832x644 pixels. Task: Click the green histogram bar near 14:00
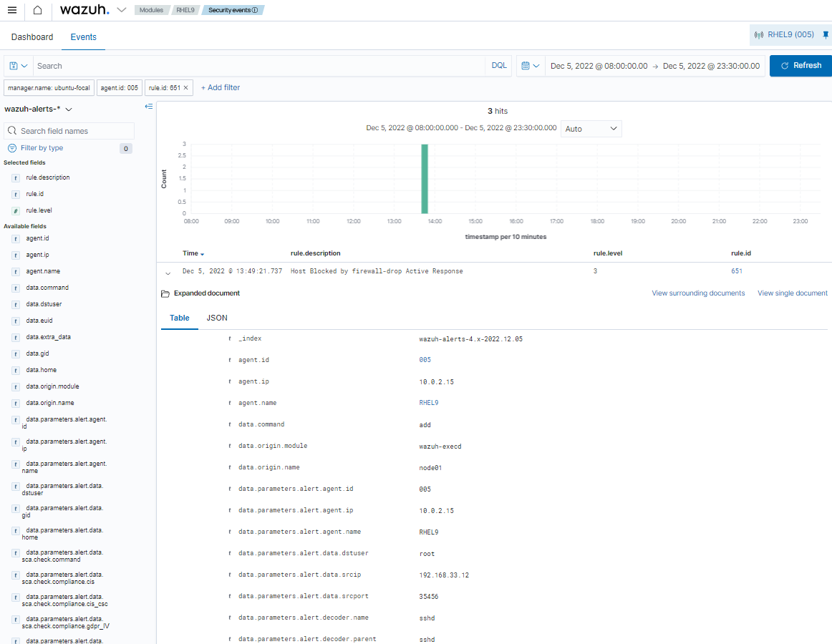pyautogui.click(x=425, y=179)
